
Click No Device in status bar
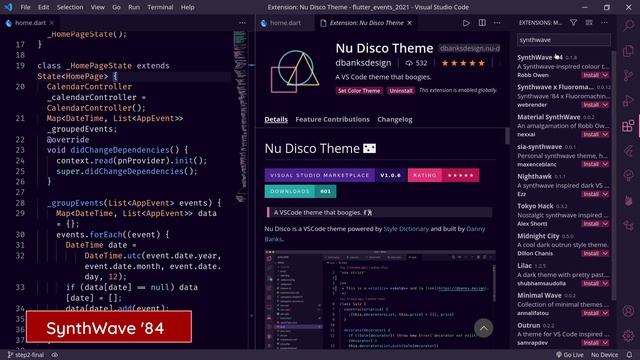(x=604, y=355)
